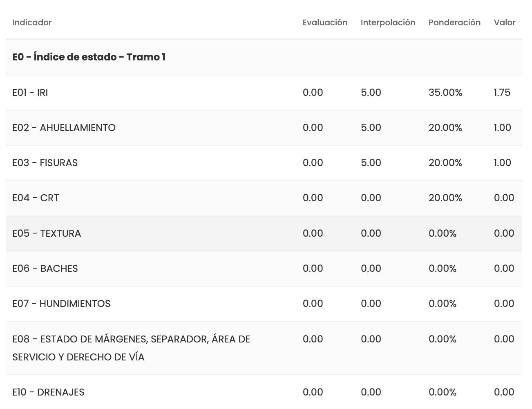Click the Indicador column header
The width and height of the screenshot is (532, 409).
pyautogui.click(x=32, y=22)
